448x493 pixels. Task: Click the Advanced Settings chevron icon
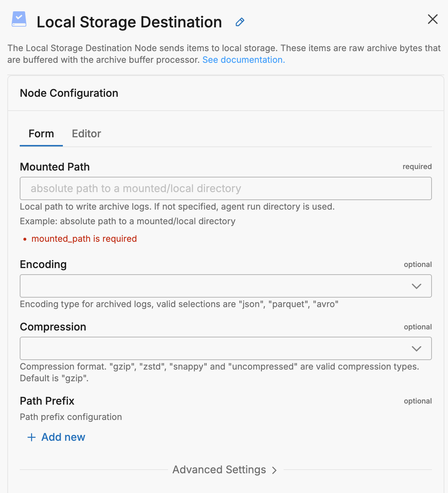point(274,470)
